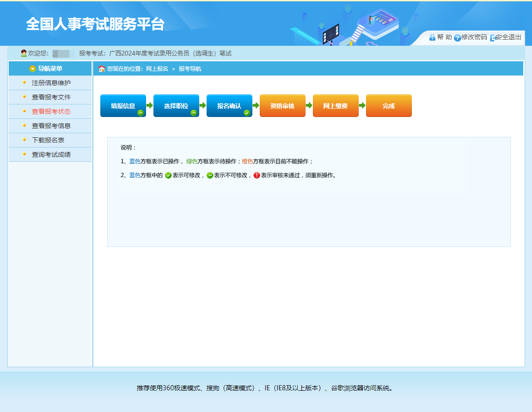The image size is (532, 412).
Task: Select 查看报考状态 menu item
Action: (51, 112)
